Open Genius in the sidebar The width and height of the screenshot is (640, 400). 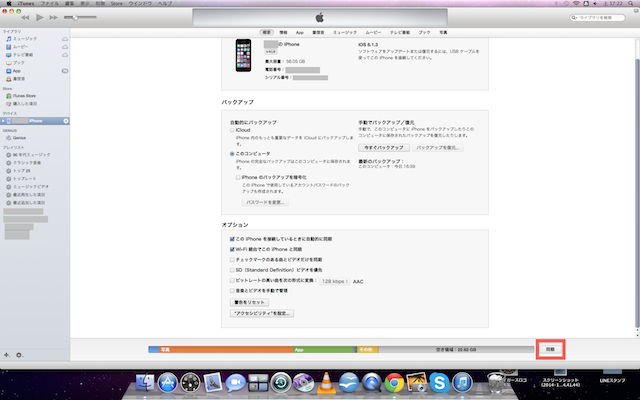point(16,138)
